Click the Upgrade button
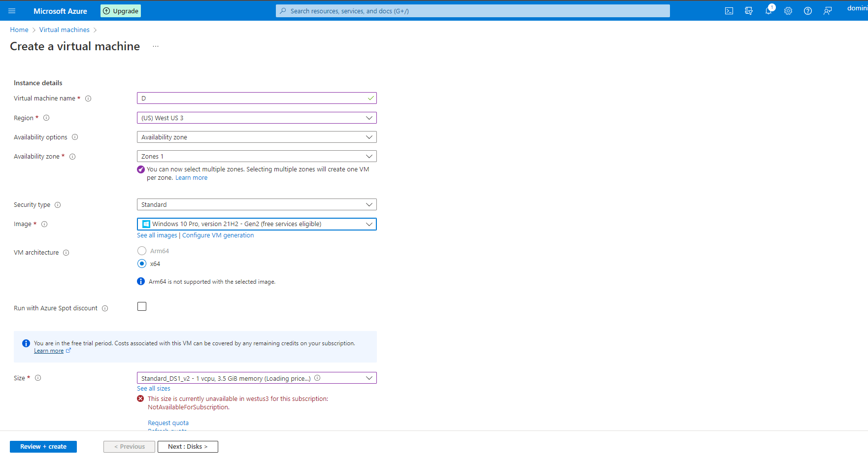The image size is (868, 463). pos(120,10)
